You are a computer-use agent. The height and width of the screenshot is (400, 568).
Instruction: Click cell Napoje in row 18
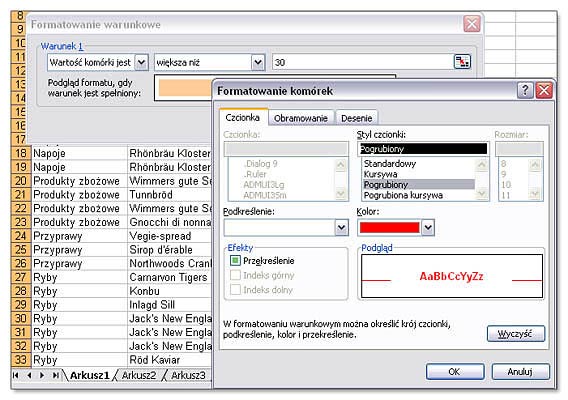79,153
